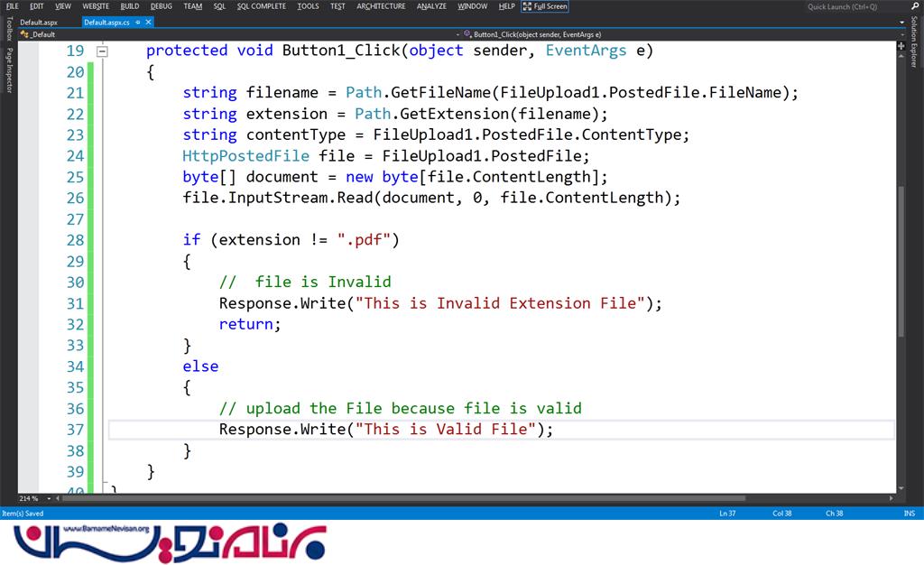This screenshot has width=924, height=565.
Task: Click the Full Screen toggle button
Action: coord(545,6)
